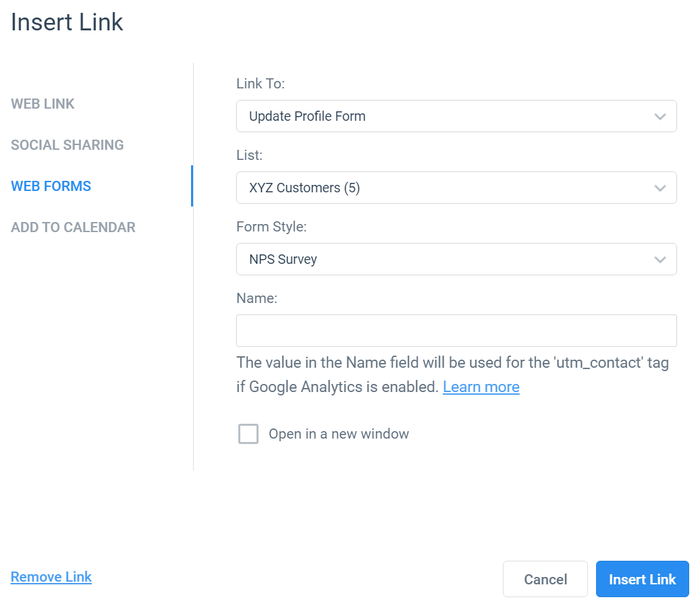Click the Link To label text
The width and height of the screenshot is (700, 610).
261,84
